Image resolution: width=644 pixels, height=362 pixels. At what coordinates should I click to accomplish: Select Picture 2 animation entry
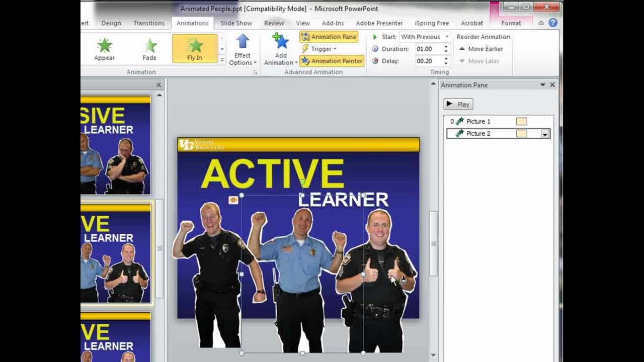click(x=499, y=133)
